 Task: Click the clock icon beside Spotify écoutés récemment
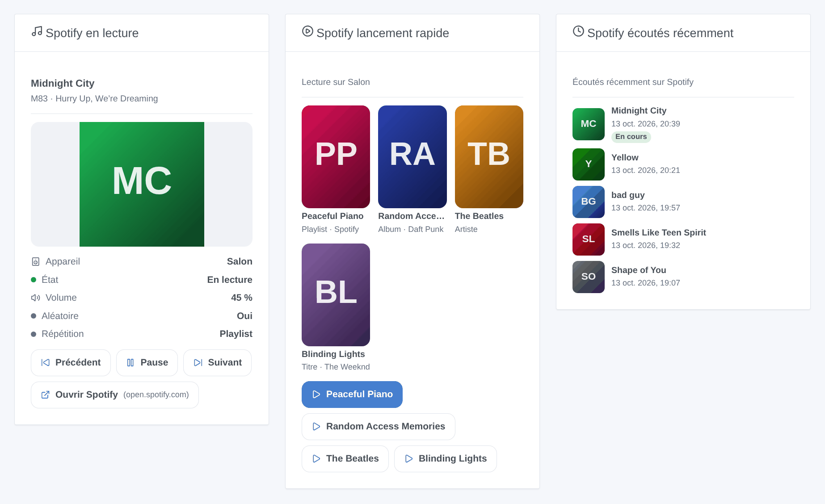click(x=578, y=31)
